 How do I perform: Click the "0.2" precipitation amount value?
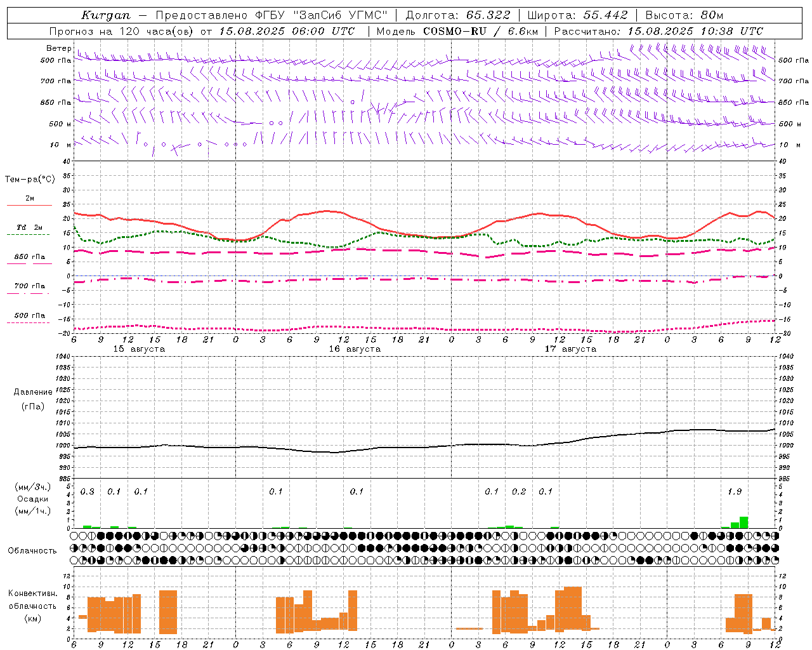pyautogui.click(x=519, y=492)
